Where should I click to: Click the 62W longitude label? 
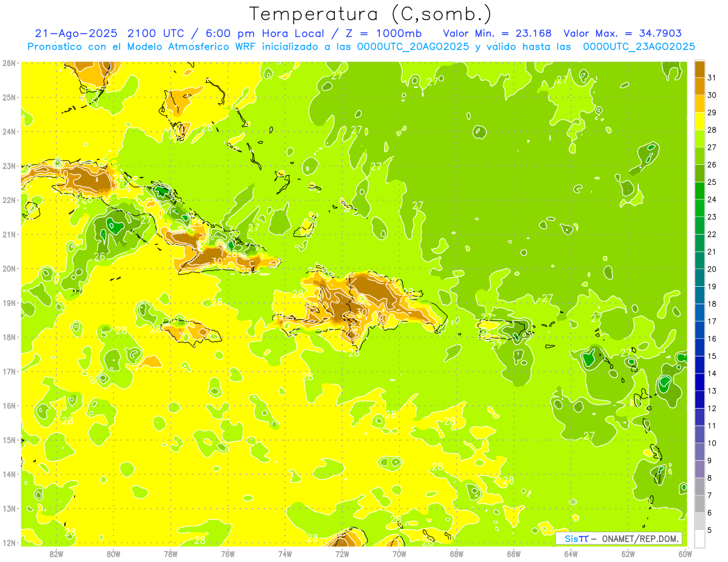[x=628, y=554]
